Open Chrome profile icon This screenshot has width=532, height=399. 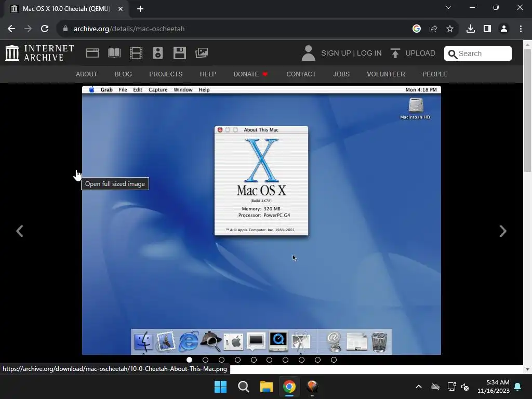(504, 29)
